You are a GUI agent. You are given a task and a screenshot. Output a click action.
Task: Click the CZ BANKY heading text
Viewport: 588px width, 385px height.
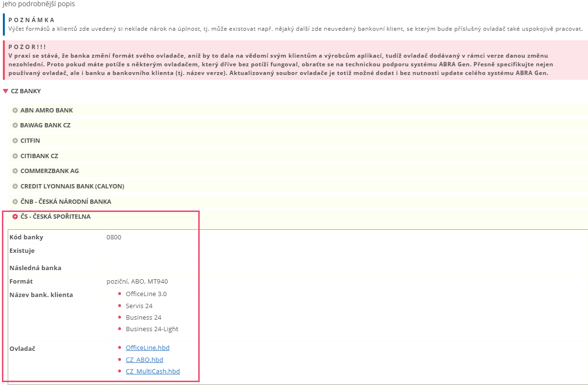[26, 91]
